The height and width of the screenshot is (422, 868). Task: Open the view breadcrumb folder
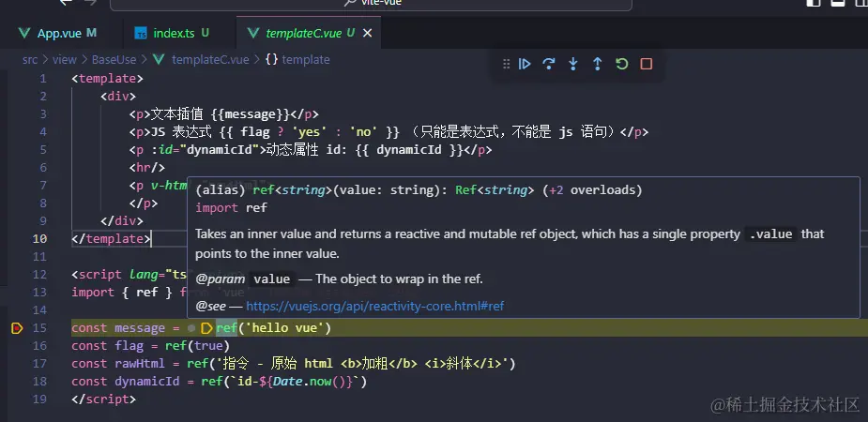point(64,60)
